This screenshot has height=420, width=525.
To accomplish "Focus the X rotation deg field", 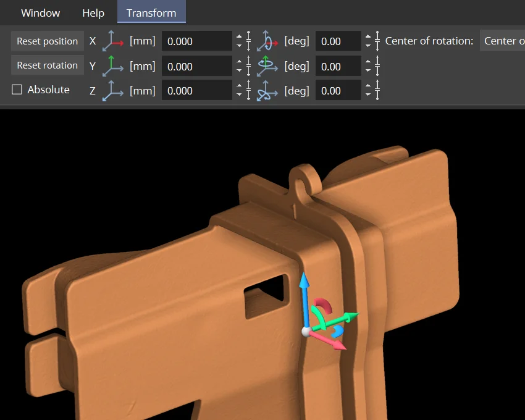I will pyautogui.click(x=338, y=41).
